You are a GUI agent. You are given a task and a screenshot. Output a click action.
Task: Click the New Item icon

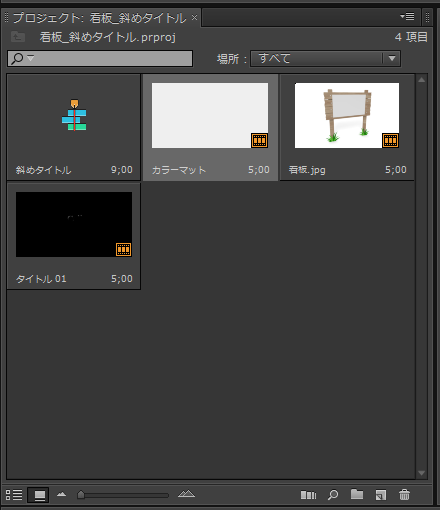(381, 495)
